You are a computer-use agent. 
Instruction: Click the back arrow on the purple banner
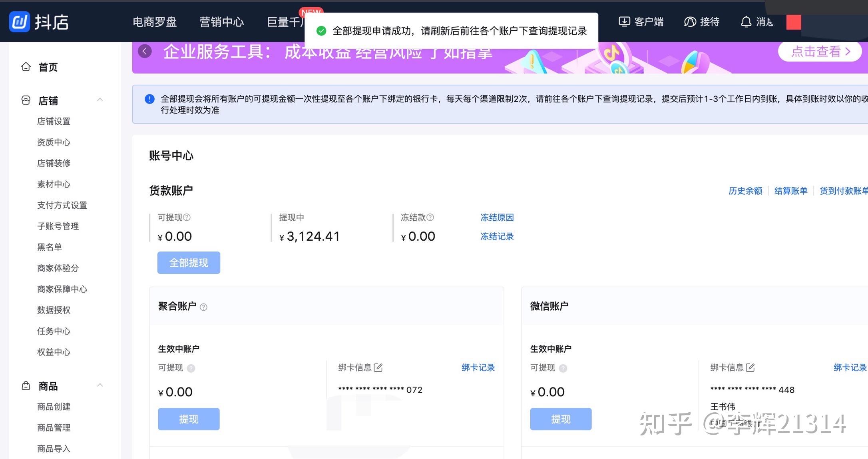tap(145, 51)
